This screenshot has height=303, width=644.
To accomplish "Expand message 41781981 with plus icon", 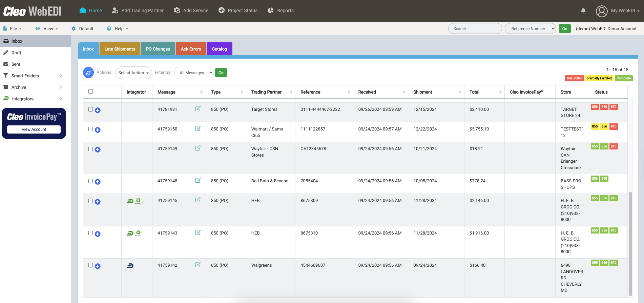I will (x=98, y=110).
